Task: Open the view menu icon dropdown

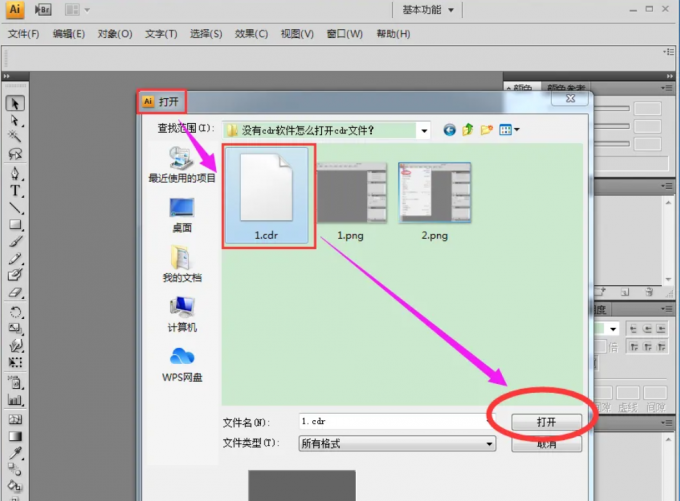Action: click(509, 130)
